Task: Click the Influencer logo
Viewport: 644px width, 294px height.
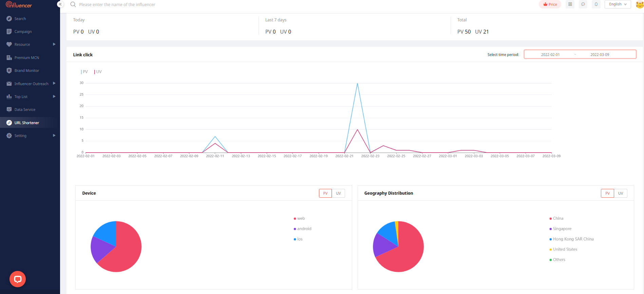Action: click(x=19, y=5)
